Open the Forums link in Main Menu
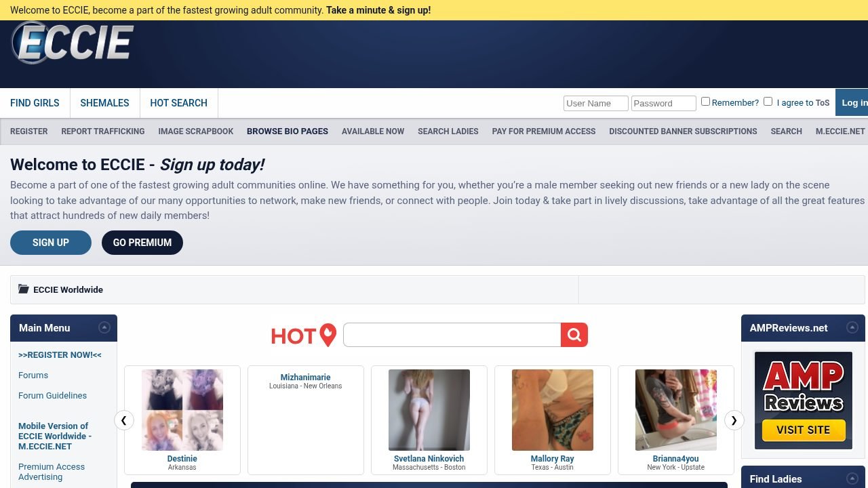This screenshot has height=488, width=868. pos(33,375)
